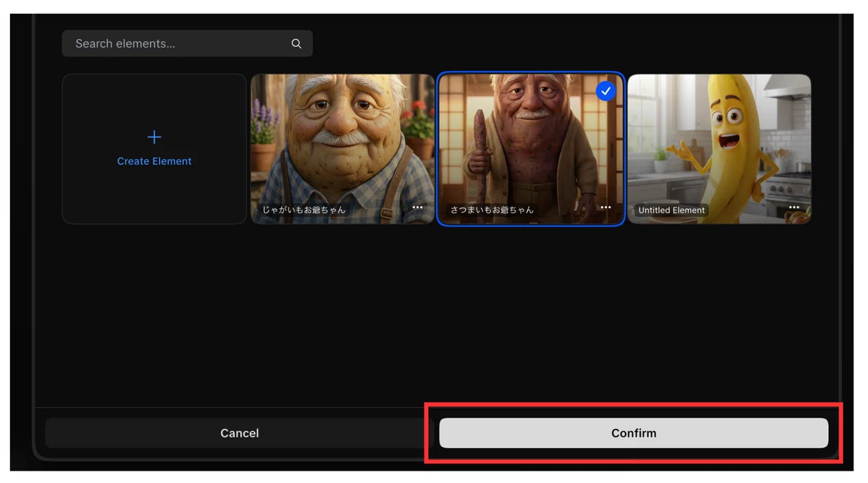Click the plus icon above Create Element
This screenshot has height=483, width=868.
pyautogui.click(x=154, y=137)
